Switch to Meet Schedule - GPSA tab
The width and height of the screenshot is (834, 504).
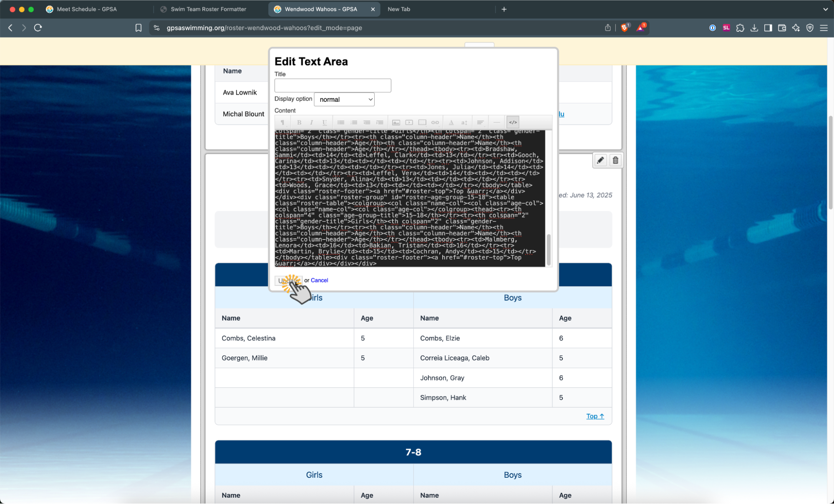(x=87, y=9)
